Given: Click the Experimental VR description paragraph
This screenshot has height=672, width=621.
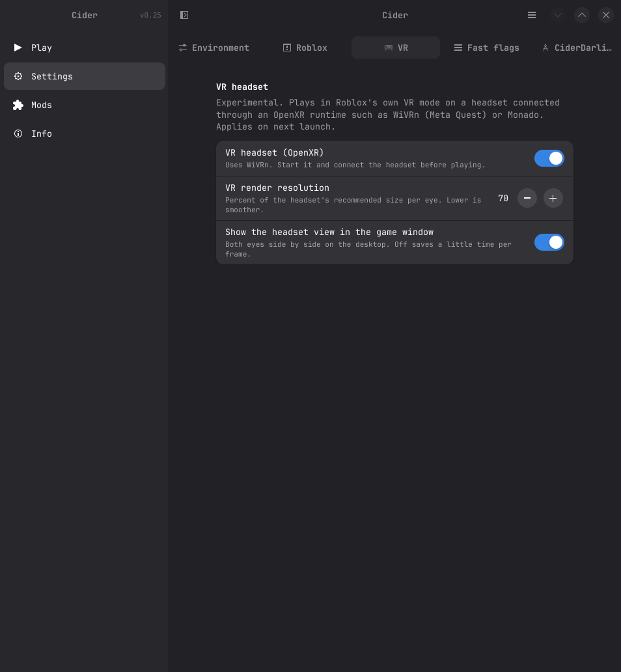Looking at the screenshot, I should tap(388, 115).
